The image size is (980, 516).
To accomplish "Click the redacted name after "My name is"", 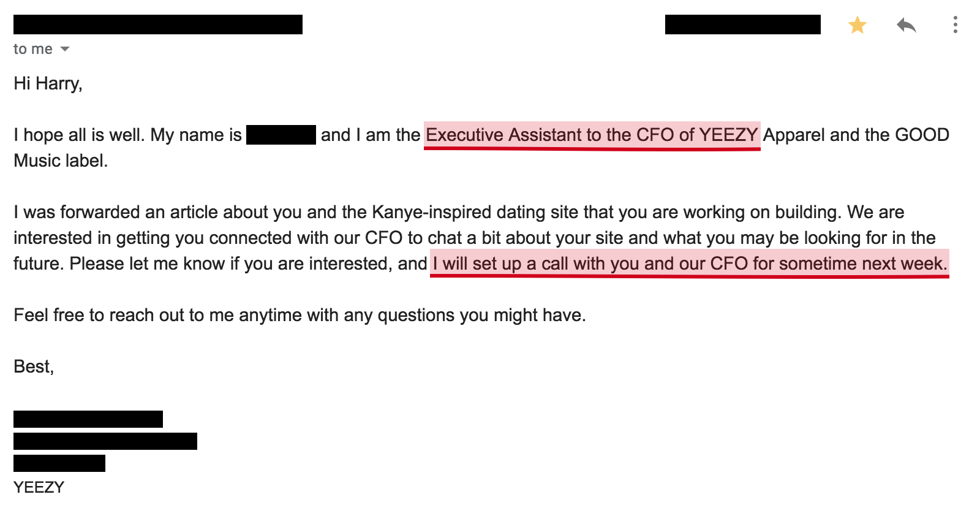I will (x=281, y=135).
